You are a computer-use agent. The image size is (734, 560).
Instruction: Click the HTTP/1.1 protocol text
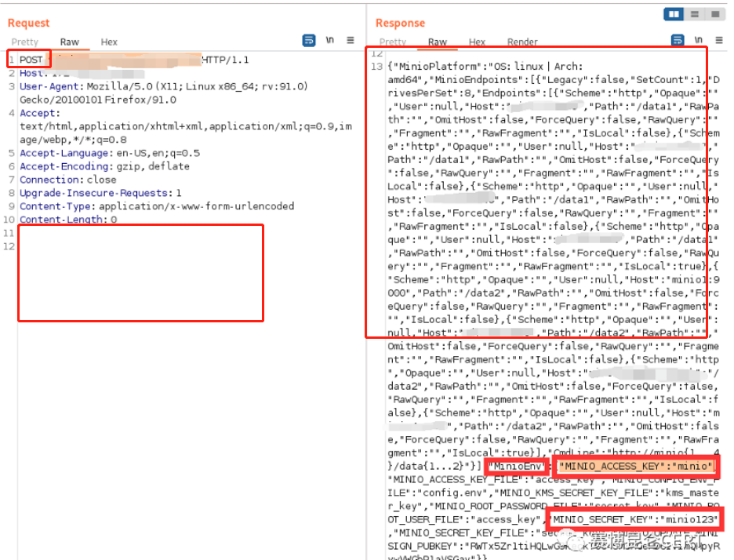point(226,60)
